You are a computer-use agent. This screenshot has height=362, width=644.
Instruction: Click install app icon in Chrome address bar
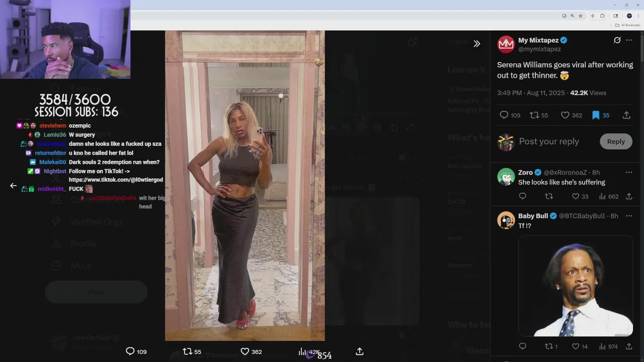click(x=564, y=16)
